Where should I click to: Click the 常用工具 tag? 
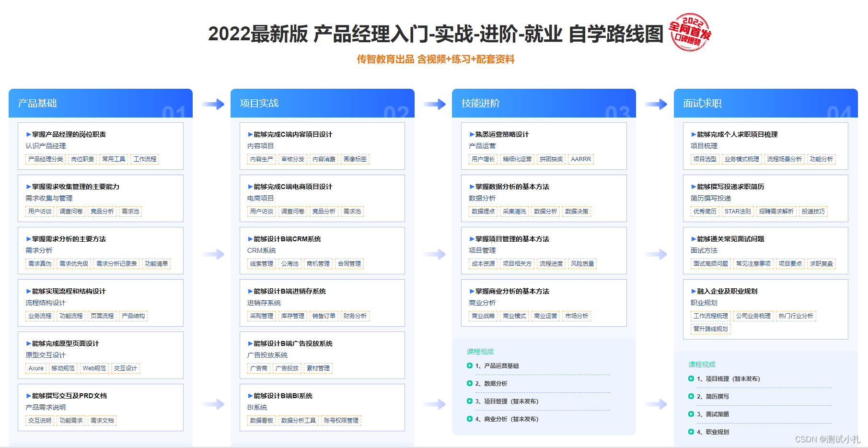tap(114, 159)
